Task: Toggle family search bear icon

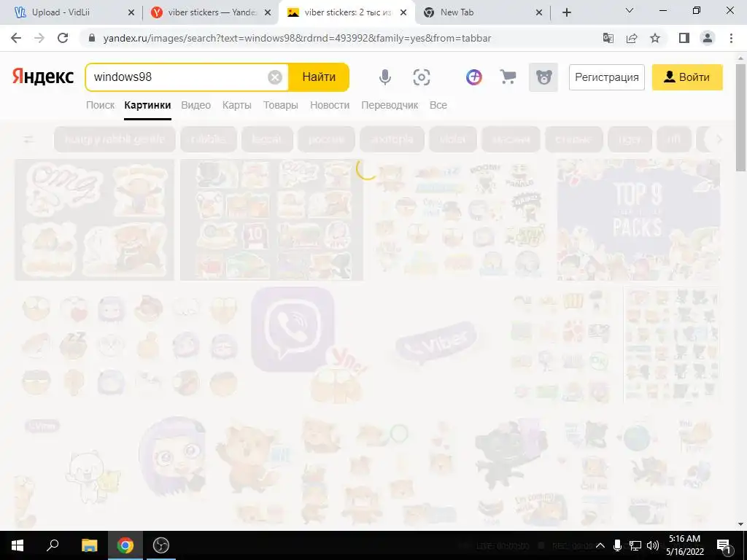Action: coord(543,77)
